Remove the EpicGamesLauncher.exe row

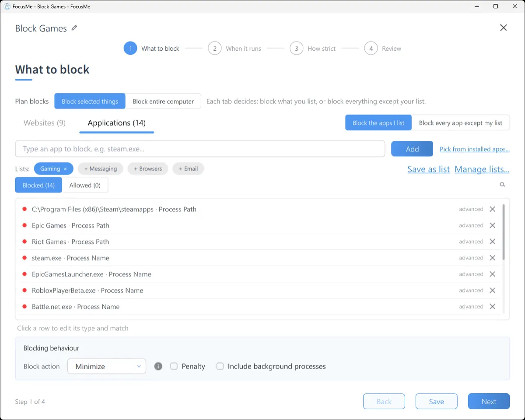493,274
